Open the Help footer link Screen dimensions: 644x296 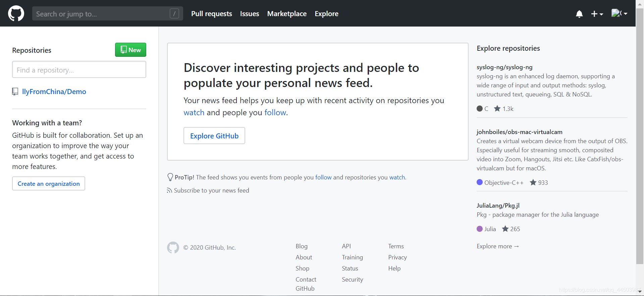394,268
